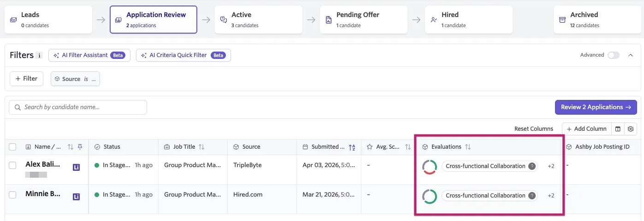
Task: Select the Minnie B row checkbox
Action: click(x=12, y=195)
